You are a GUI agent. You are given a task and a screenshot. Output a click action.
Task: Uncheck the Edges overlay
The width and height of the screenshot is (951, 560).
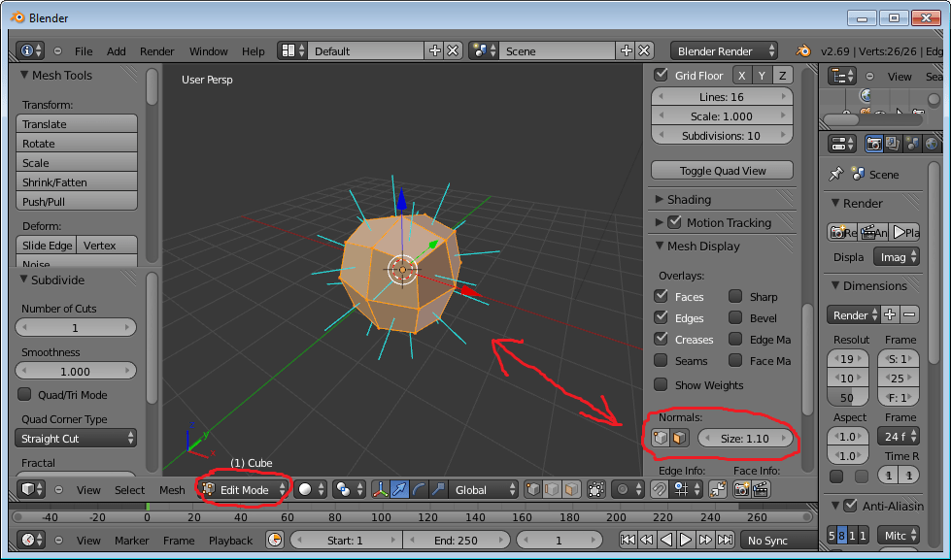point(662,317)
